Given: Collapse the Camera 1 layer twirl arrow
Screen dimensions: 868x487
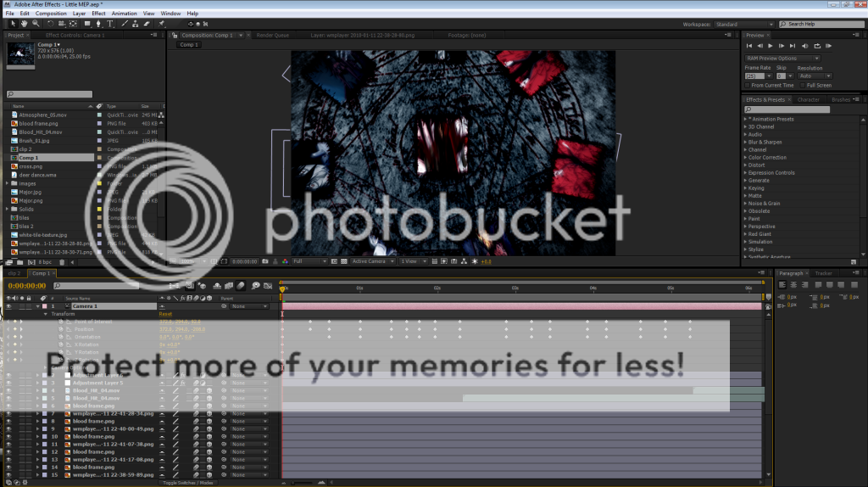Looking at the screenshot, I should pyautogui.click(x=38, y=306).
